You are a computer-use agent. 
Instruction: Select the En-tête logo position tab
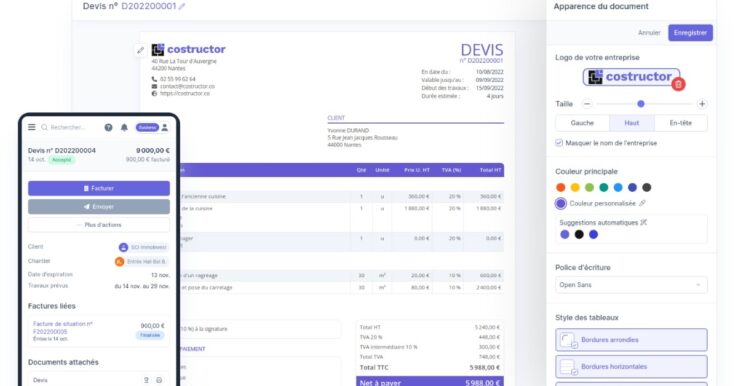pyautogui.click(x=681, y=123)
